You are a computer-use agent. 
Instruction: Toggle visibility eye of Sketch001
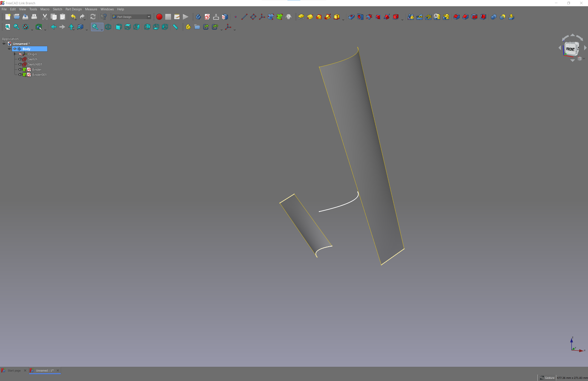point(20,64)
